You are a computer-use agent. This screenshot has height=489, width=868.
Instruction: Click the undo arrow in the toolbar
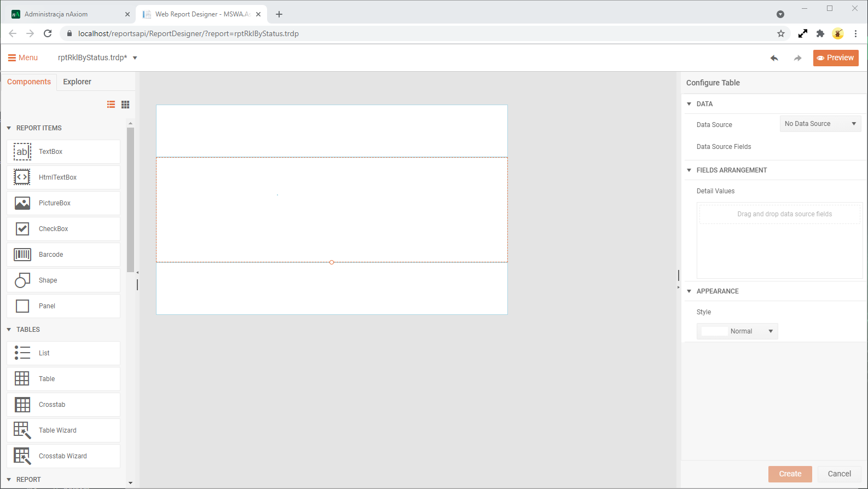tap(774, 58)
